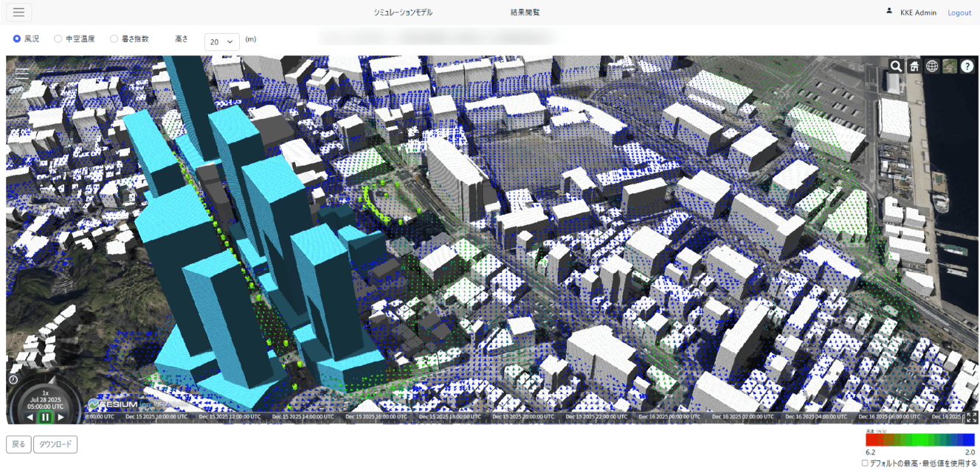Go to シミュレーションモデル menu

[x=403, y=13]
